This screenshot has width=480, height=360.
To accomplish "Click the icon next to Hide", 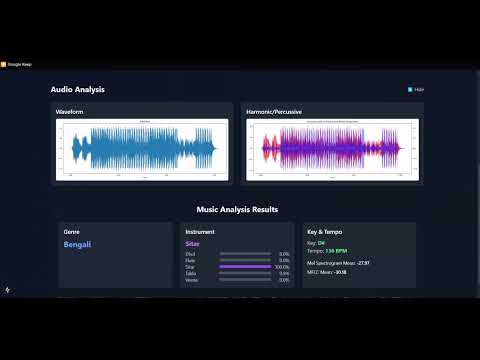I will click(x=410, y=89).
